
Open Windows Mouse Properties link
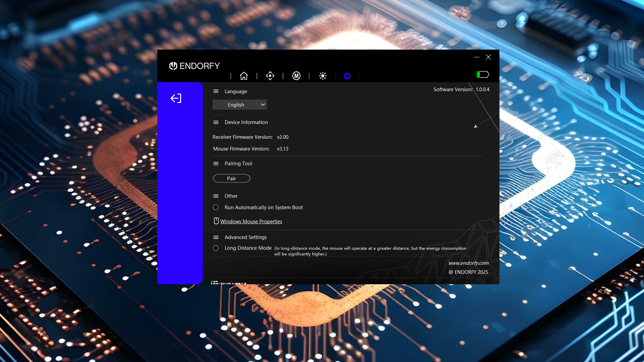pyautogui.click(x=251, y=222)
